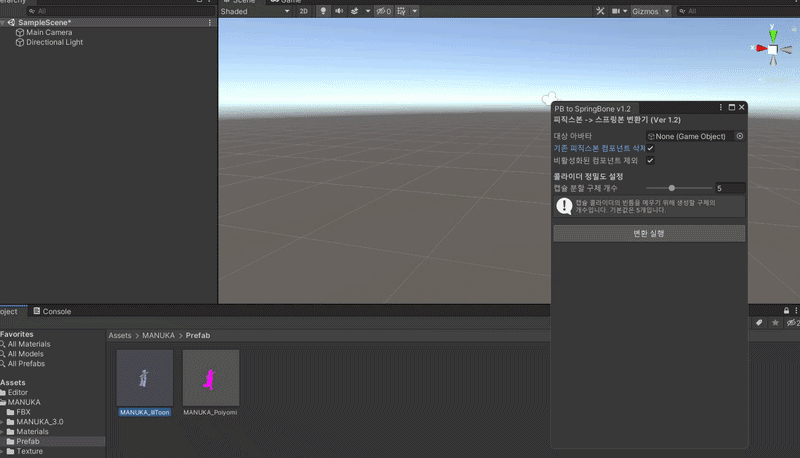Select MANUKA_Poiyomi prefab thumbnail
Image resolution: width=800 pixels, height=458 pixels.
[211, 378]
